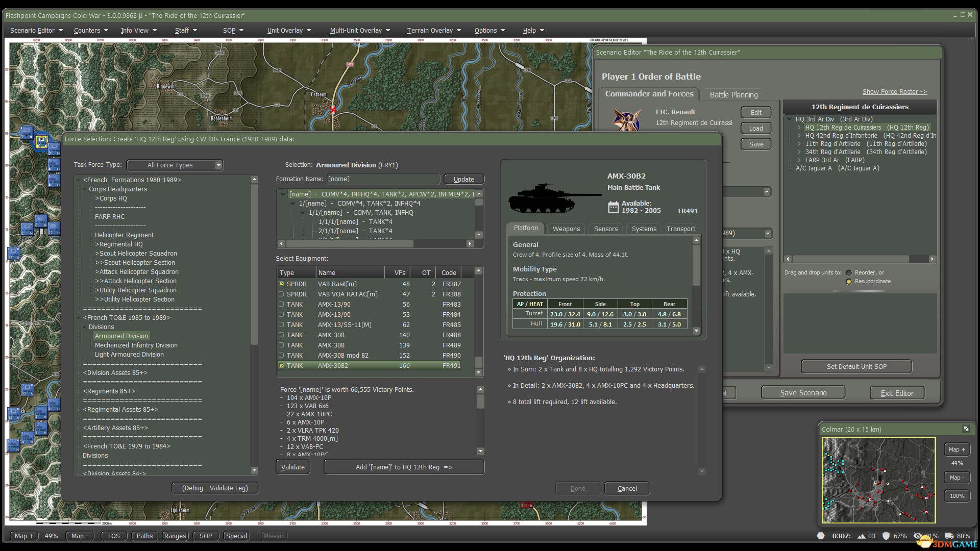Image resolution: width=980 pixels, height=551 pixels.
Task: Click the hexagon icon beside the turn counter 0307
Action: pyautogui.click(x=821, y=536)
